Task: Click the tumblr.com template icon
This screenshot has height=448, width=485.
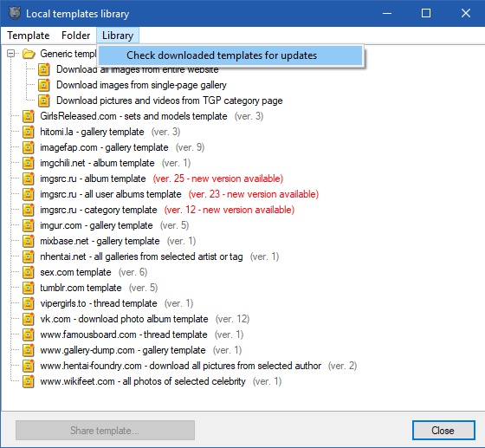Action: (28, 288)
